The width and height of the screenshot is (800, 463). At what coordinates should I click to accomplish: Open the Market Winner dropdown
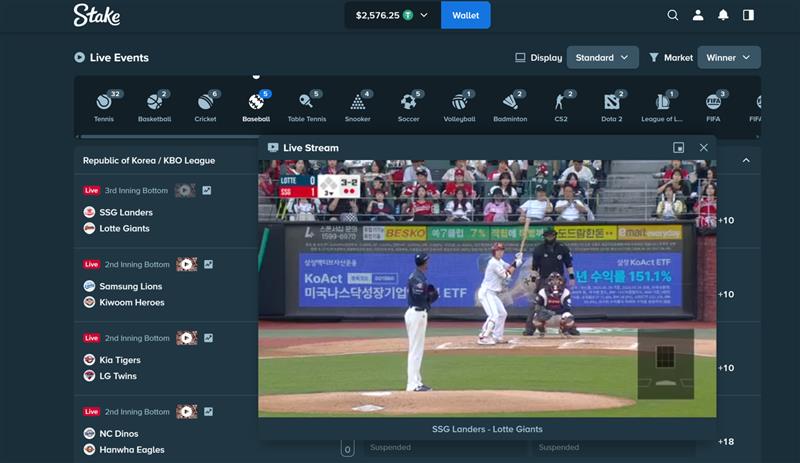[x=729, y=58]
